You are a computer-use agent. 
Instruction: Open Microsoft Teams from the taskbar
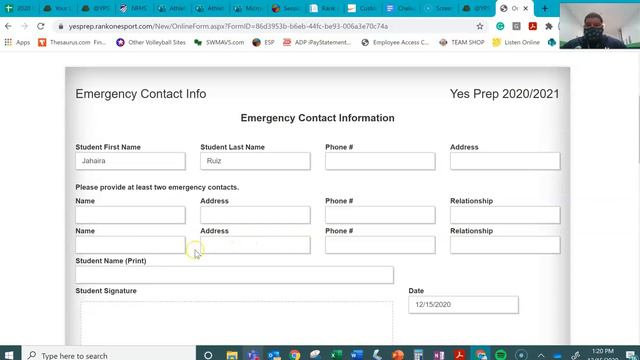(x=253, y=355)
